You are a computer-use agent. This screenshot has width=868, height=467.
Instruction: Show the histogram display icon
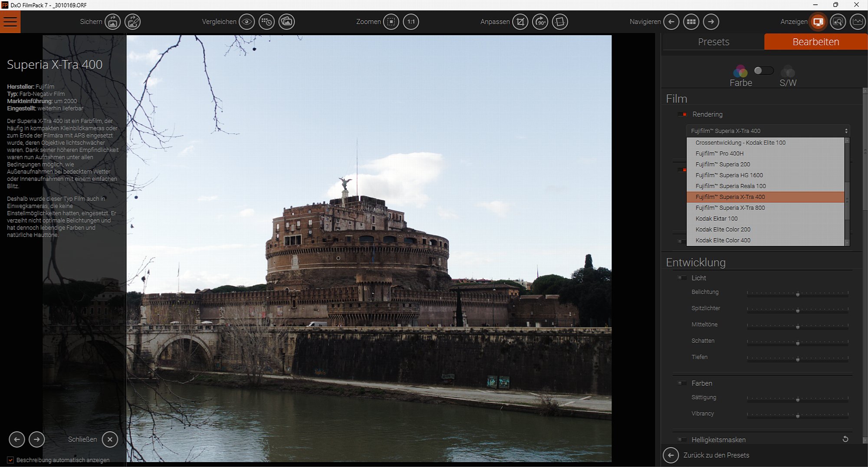click(x=858, y=22)
